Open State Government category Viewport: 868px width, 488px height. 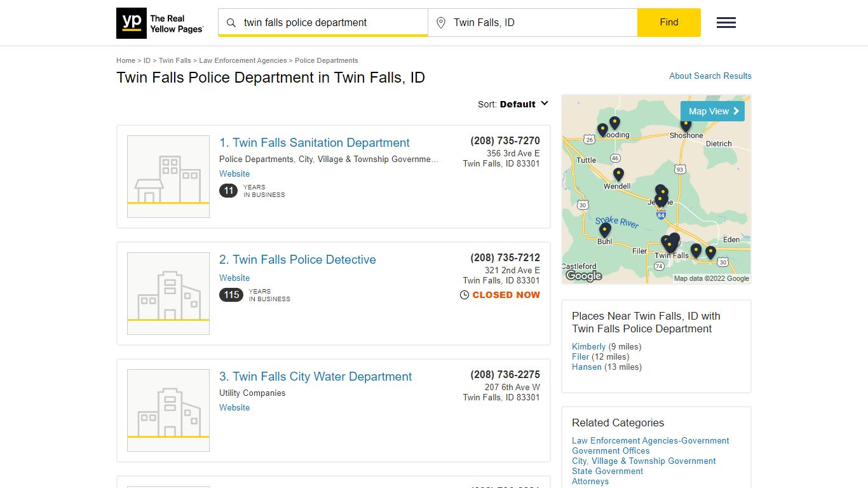[607, 471]
